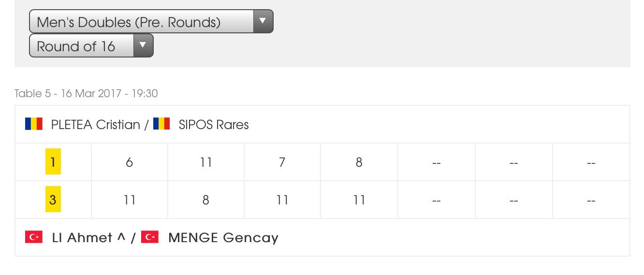
Task: Click Romania flag next to PLETEA Cristian
Action: (x=34, y=124)
